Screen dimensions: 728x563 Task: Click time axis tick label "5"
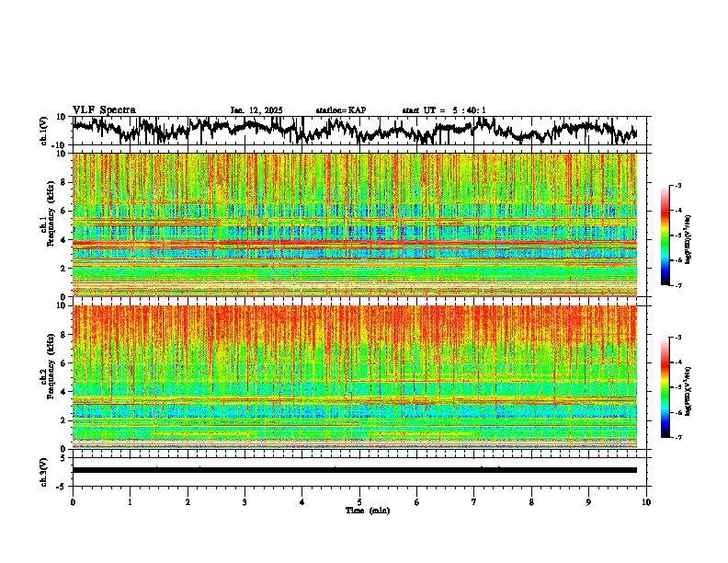click(x=359, y=502)
